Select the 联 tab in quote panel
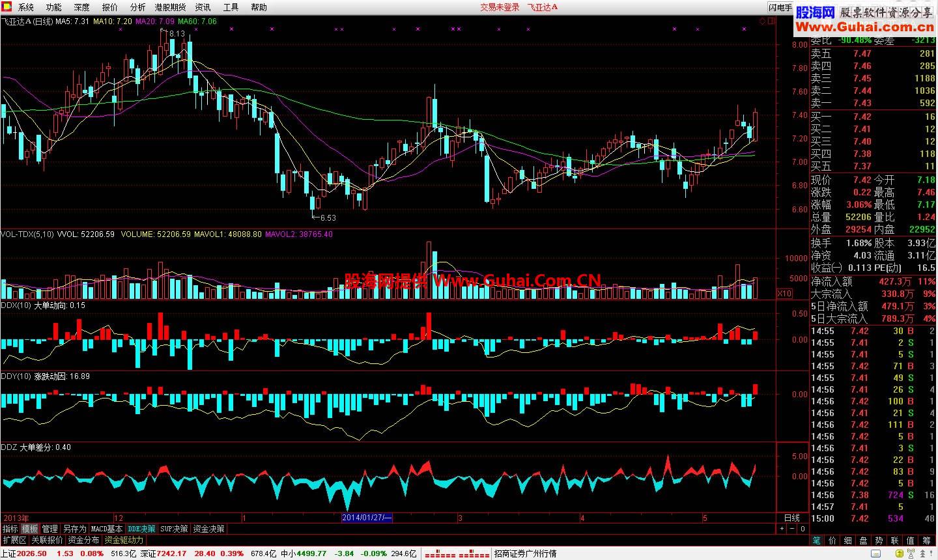This screenshot has height=560, width=938. tap(894, 540)
